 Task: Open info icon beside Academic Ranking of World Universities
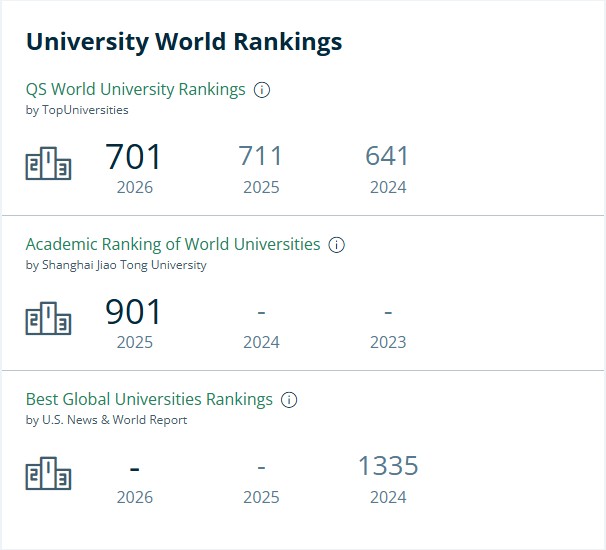[336, 245]
